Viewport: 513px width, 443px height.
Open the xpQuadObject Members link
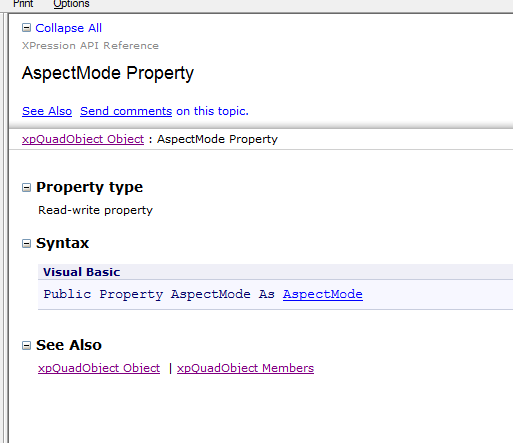click(245, 368)
